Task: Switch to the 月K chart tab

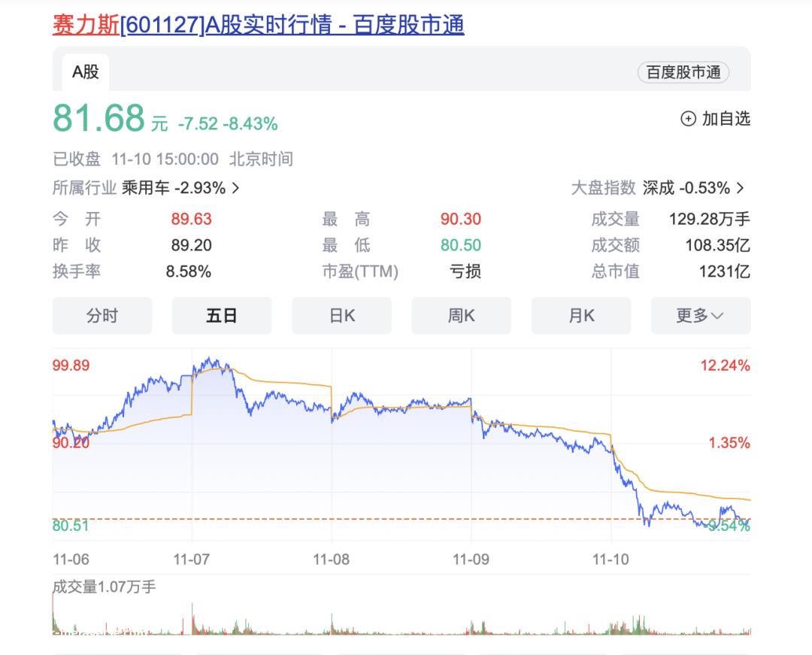Action: click(x=581, y=315)
